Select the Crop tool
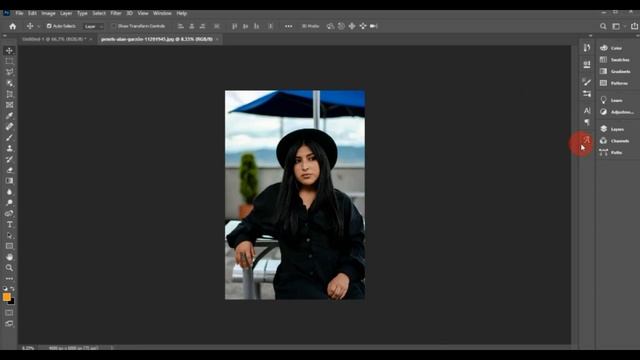This screenshot has width=640, height=360. click(x=9, y=94)
